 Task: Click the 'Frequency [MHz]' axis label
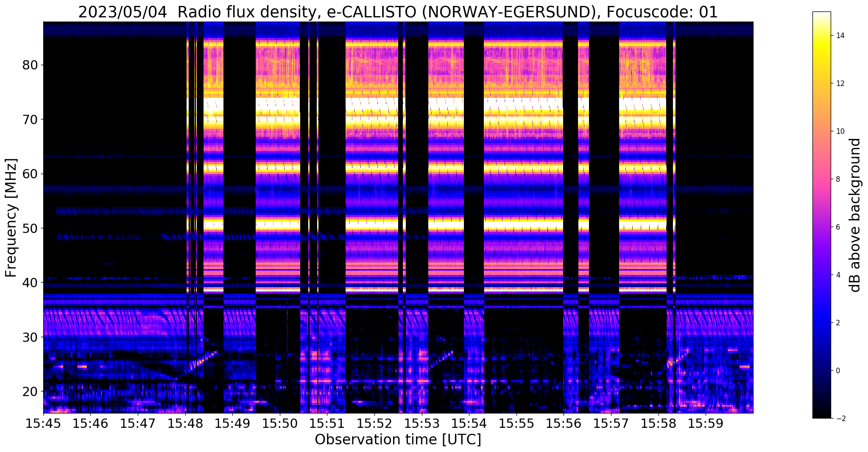point(11,218)
